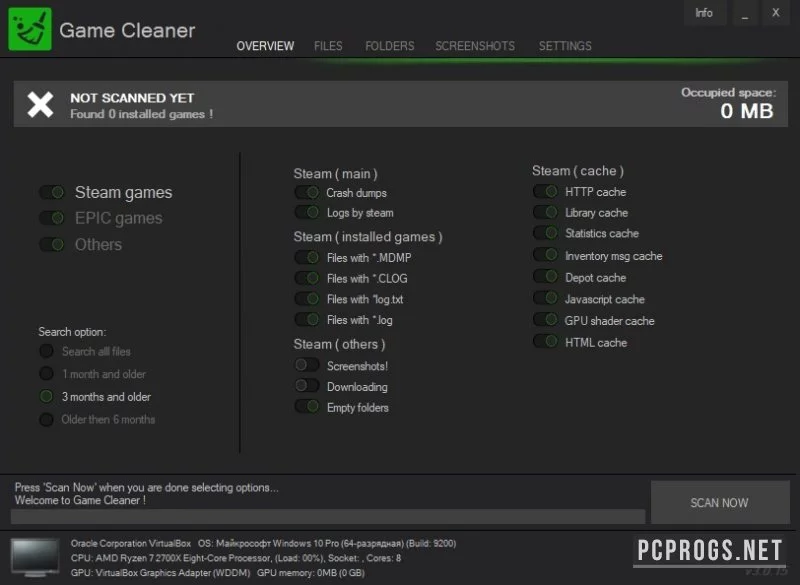Toggle Files with *.MDMP switch
This screenshot has width=800, height=585.
pos(307,257)
